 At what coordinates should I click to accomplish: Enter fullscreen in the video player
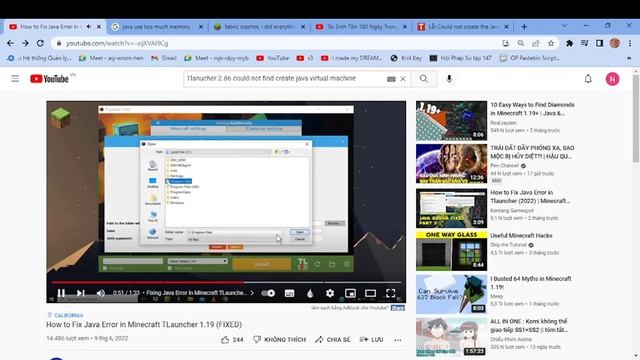(391, 293)
